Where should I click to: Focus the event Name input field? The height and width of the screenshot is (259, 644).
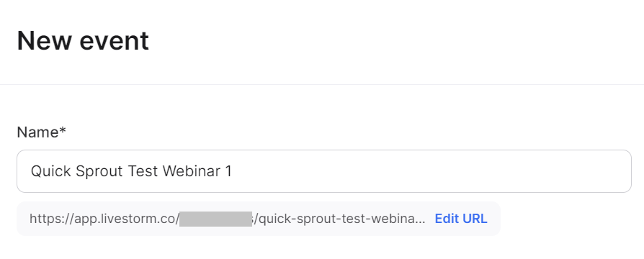tap(324, 171)
